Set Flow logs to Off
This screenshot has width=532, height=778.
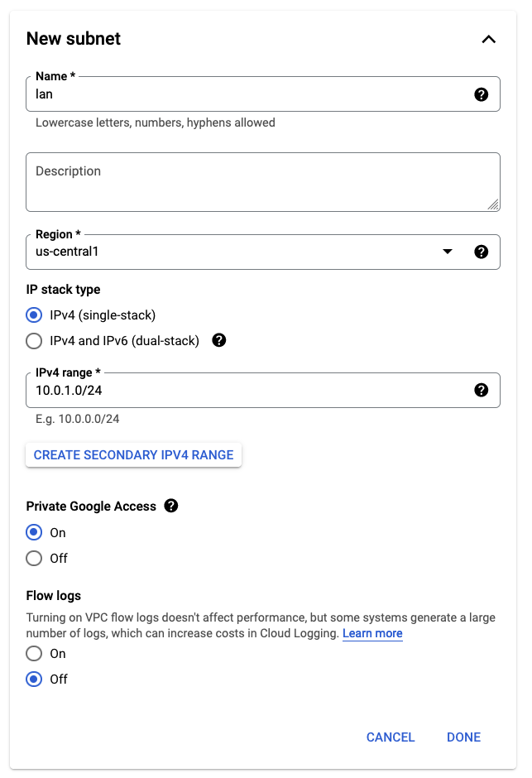[34, 679]
